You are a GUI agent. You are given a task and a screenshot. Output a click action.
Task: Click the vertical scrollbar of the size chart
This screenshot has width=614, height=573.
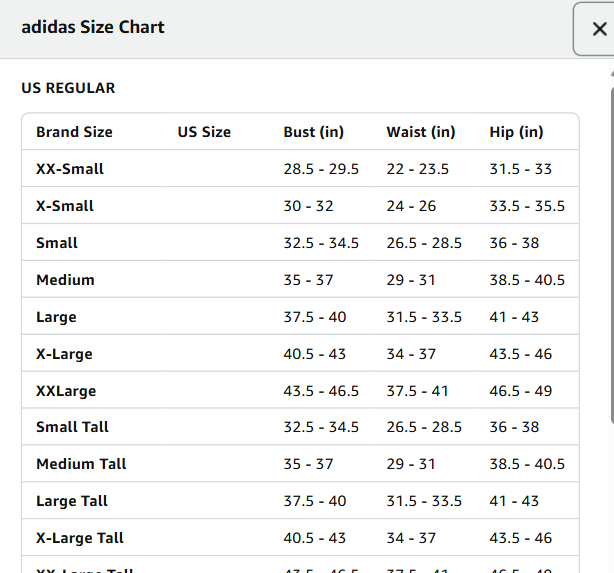click(x=612, y=255)
